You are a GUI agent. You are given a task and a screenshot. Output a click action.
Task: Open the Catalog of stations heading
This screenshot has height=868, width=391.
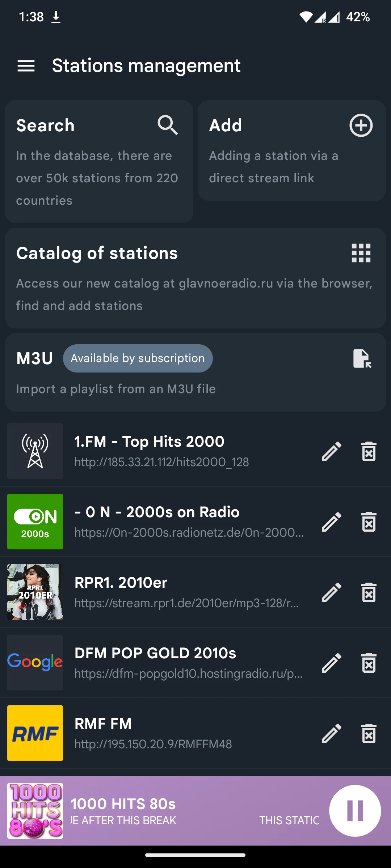click(97, 253)
